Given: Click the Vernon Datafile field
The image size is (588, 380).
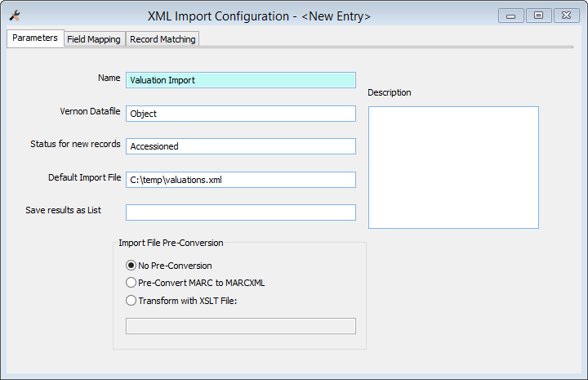Looking at the screenshot, I should [241, 114].
